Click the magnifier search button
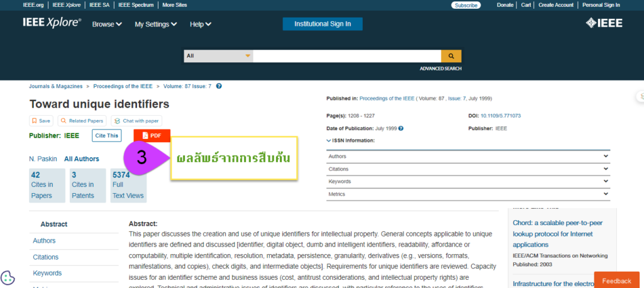644x288 pixels. tap(451, 56)
